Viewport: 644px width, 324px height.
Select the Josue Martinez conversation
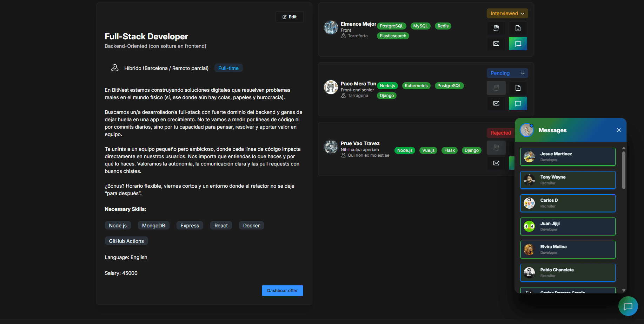pyautogui.click(x=567, y=157)
